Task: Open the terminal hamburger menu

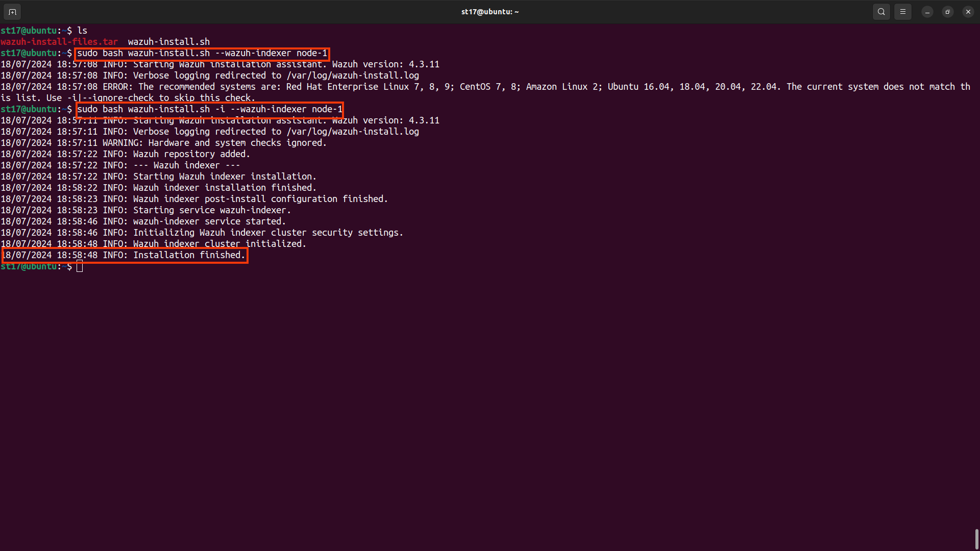Action: (903, 12)
